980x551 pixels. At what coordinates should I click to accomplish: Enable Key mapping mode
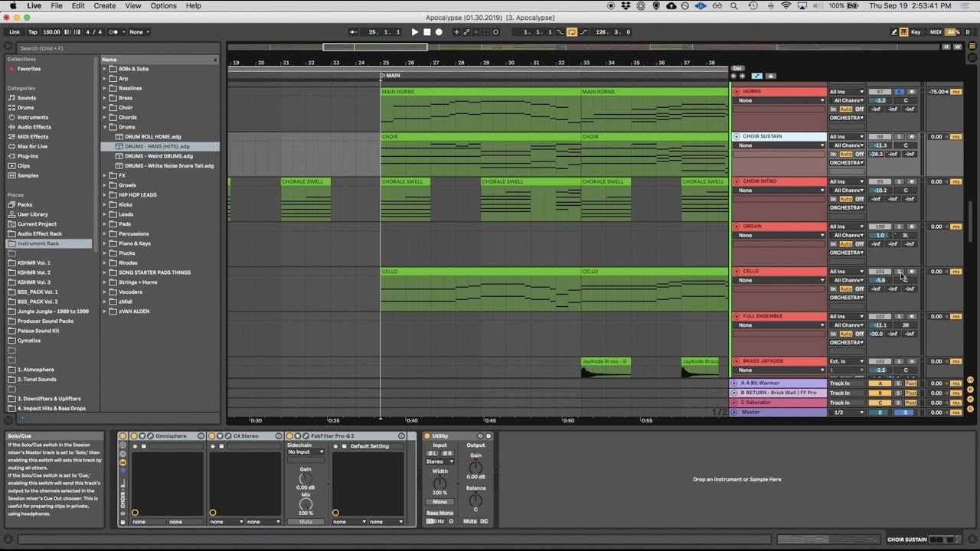pyautogui.click(x=916, y=31)
